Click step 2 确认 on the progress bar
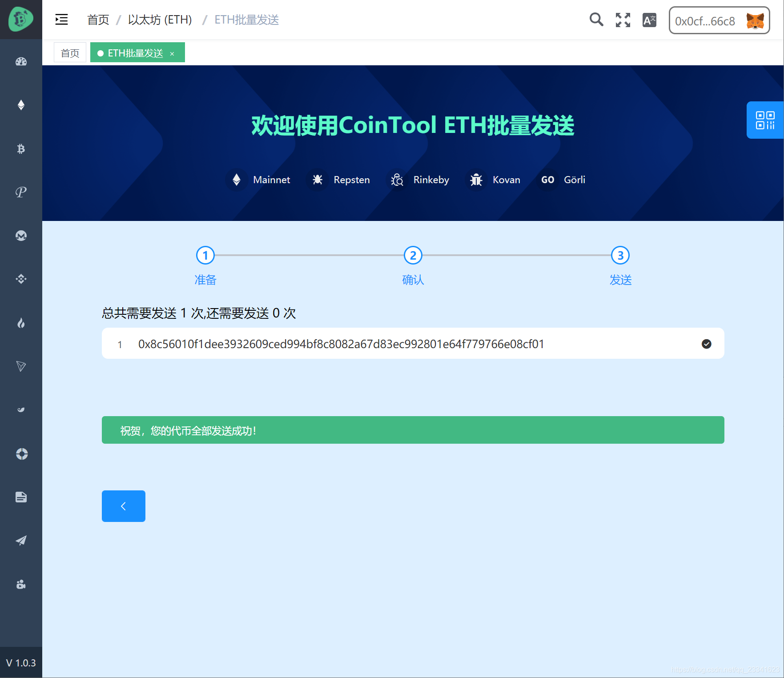 [x=413, y=255]
